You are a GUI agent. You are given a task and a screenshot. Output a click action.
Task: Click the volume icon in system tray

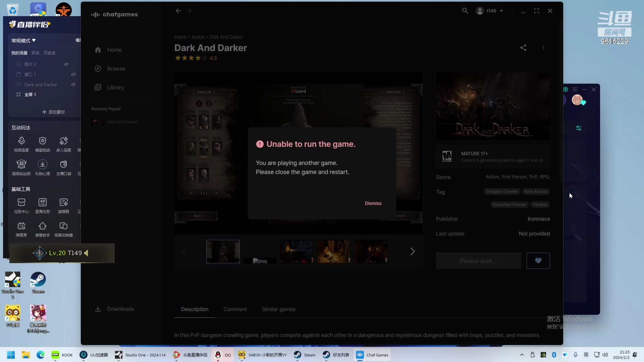605,355
